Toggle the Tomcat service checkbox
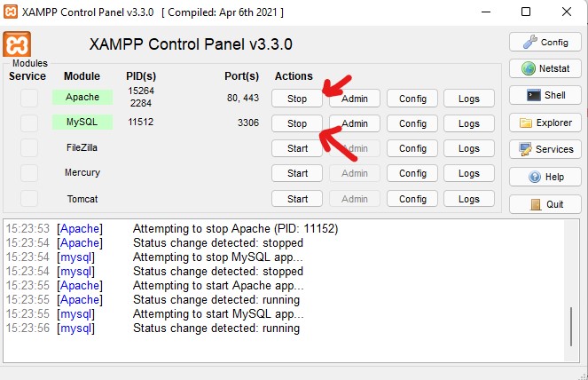Image resolution: width=588 pixels, height=380 pixels. [x=29, y=199]
